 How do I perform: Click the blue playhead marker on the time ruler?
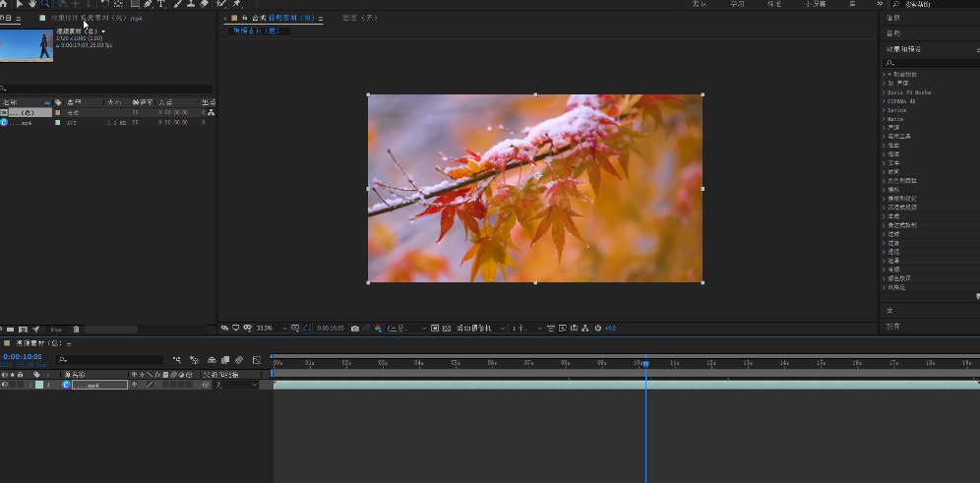coord(645,364)
